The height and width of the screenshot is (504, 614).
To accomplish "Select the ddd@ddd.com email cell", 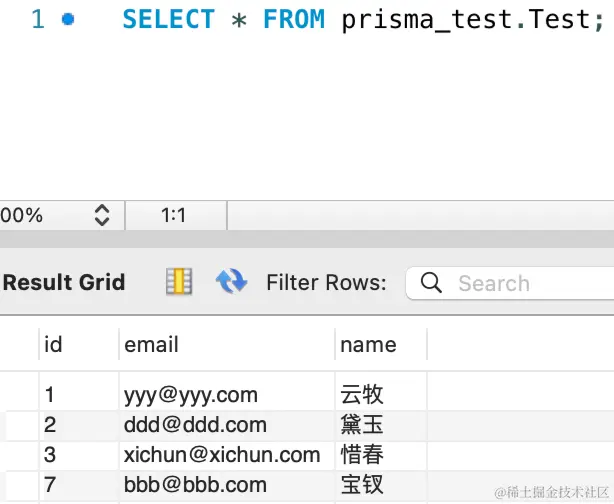I will 227,425.
